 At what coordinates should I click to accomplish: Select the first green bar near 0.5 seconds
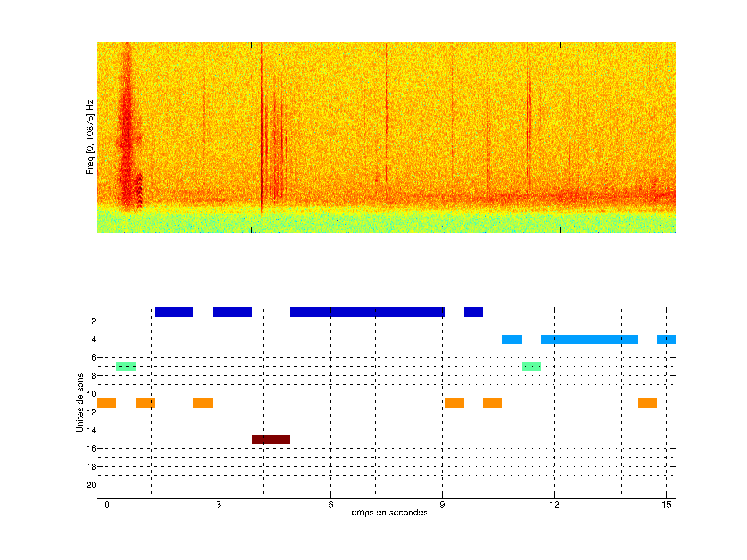126,366
